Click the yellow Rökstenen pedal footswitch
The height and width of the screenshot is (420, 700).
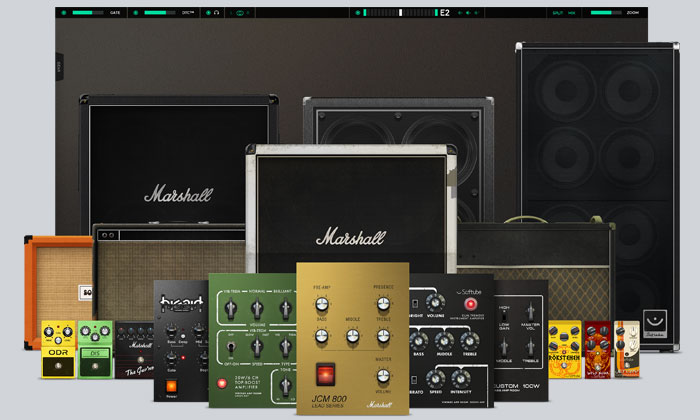(564, 366)
